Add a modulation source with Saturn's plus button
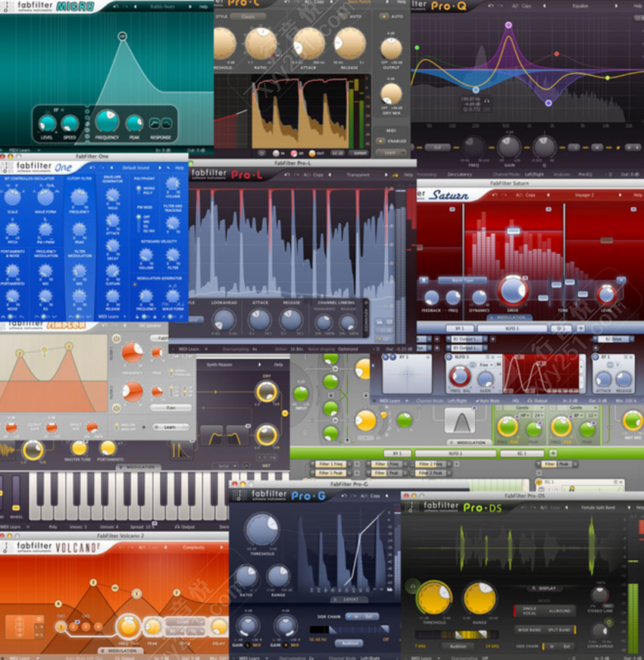Image resolution: width=644 pixels, height=660 pixels. pyautogui.click(x=581, y=328)
